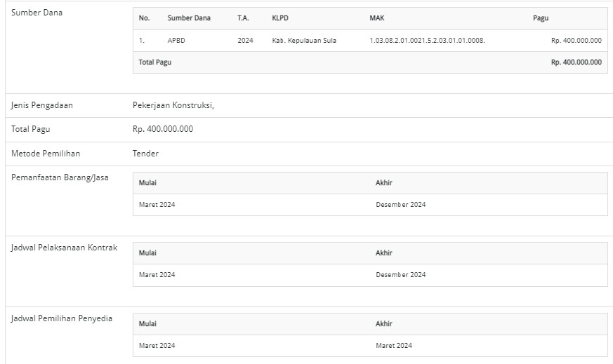Image resolution: width=613 pixels, height=364 pixels.
Task: Select the 2024 fiscal year cell
Action: [x=245, y=41]
